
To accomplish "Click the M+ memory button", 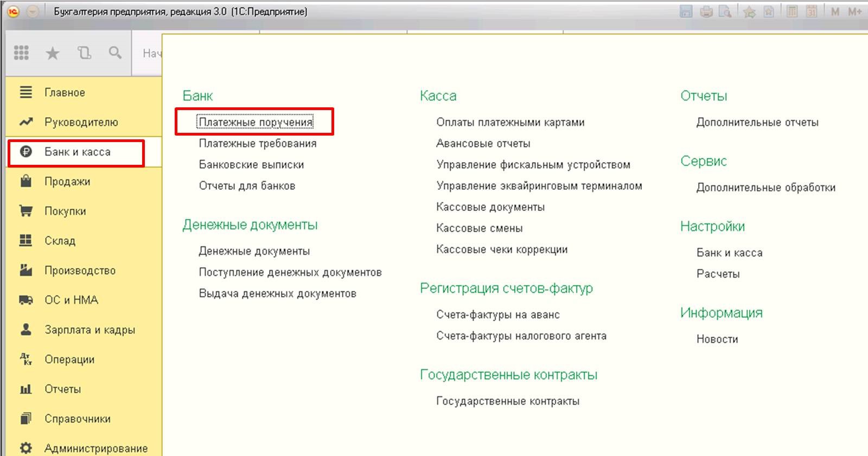I will [x=855, y=11].
